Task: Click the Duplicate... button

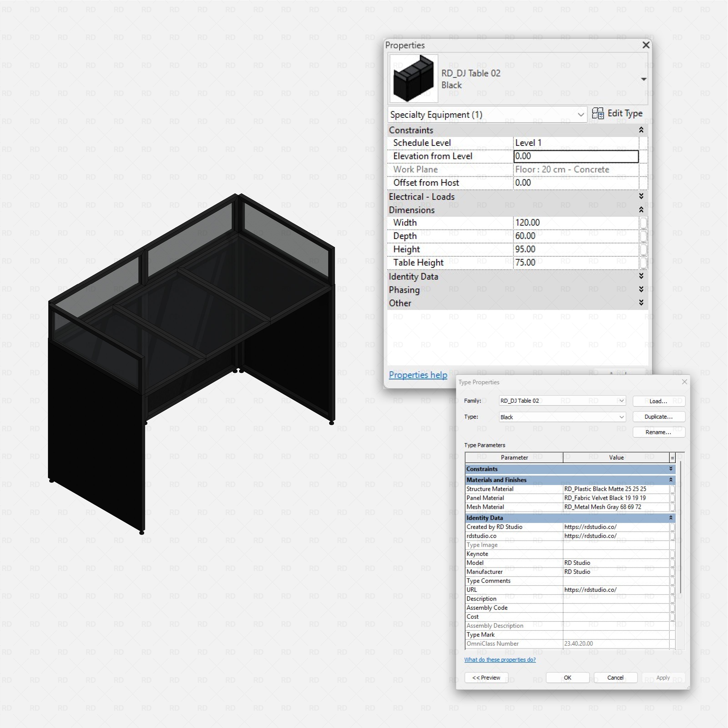Action: (659, 417)
